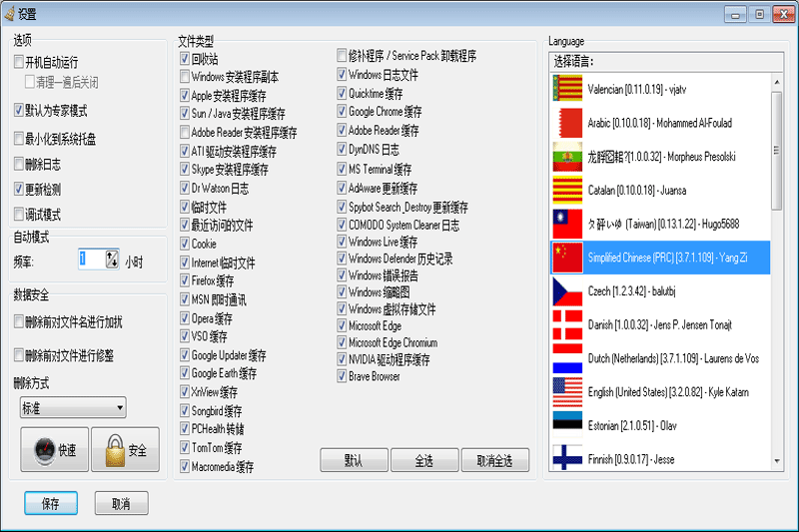
Task: Select Danish language by Jens P. Jensen Tonajt
Action: tap(661, 324)
